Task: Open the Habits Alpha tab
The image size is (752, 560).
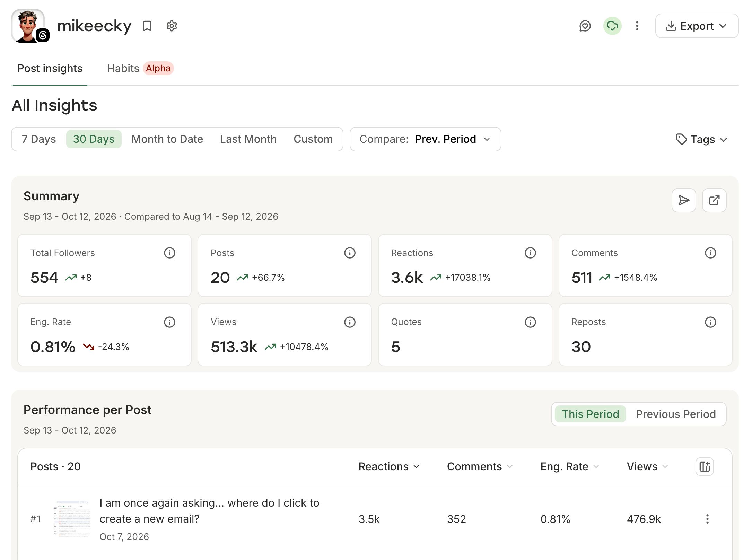Action: pyautogui.click(x=140, y=68)
